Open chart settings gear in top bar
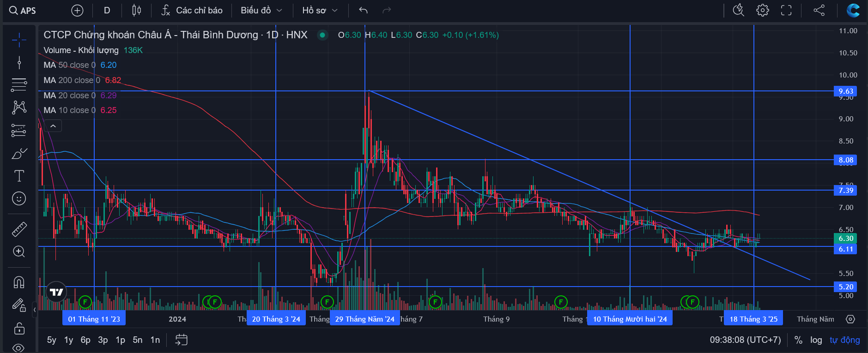This screenshot has width=868, height=353. tap(763, 10)
